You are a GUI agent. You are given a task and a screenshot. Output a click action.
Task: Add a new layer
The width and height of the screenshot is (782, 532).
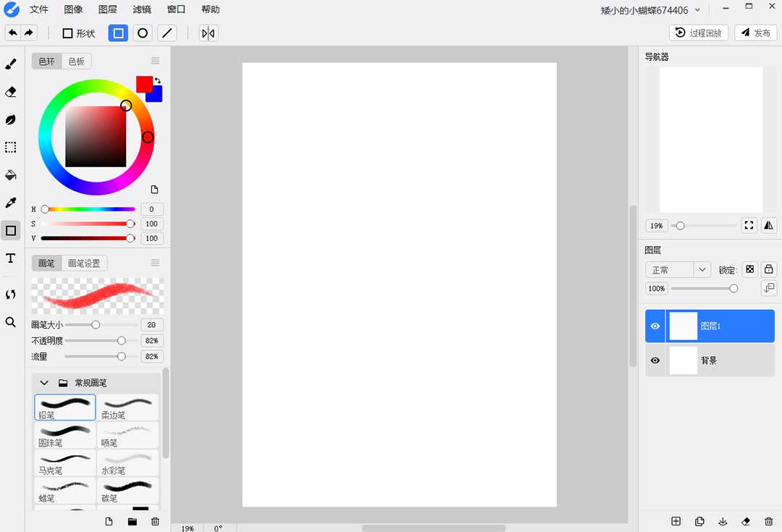pos(676,521)
